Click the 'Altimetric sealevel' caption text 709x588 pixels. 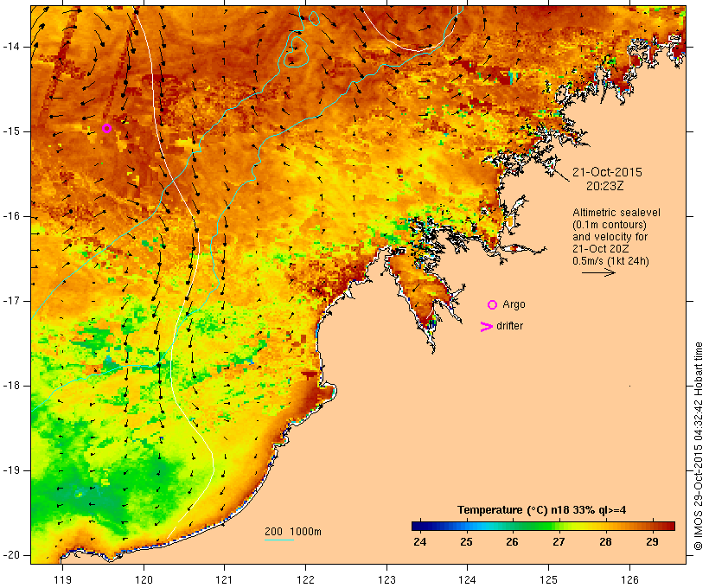616,213
